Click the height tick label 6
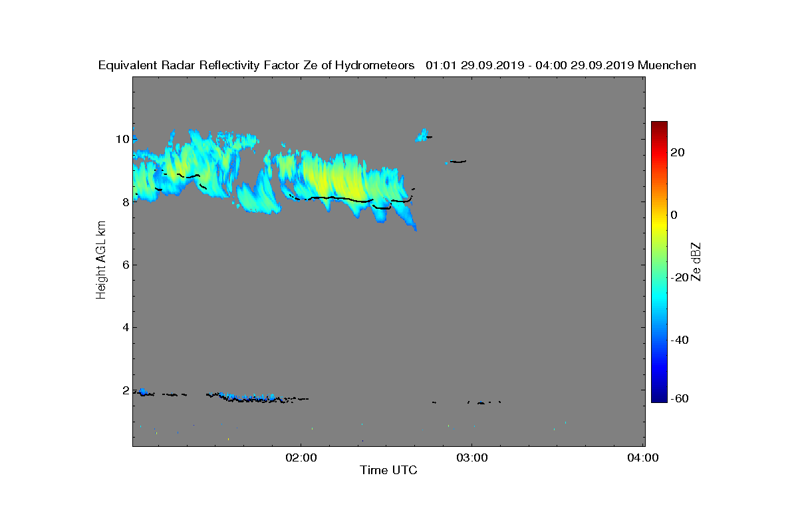The image size is (798, 532). [x=124, y=265]
